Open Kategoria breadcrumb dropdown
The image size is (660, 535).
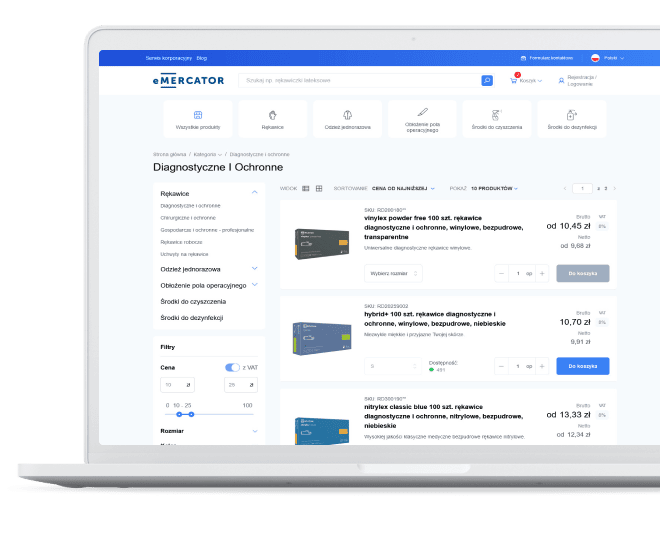click(208, 154)
